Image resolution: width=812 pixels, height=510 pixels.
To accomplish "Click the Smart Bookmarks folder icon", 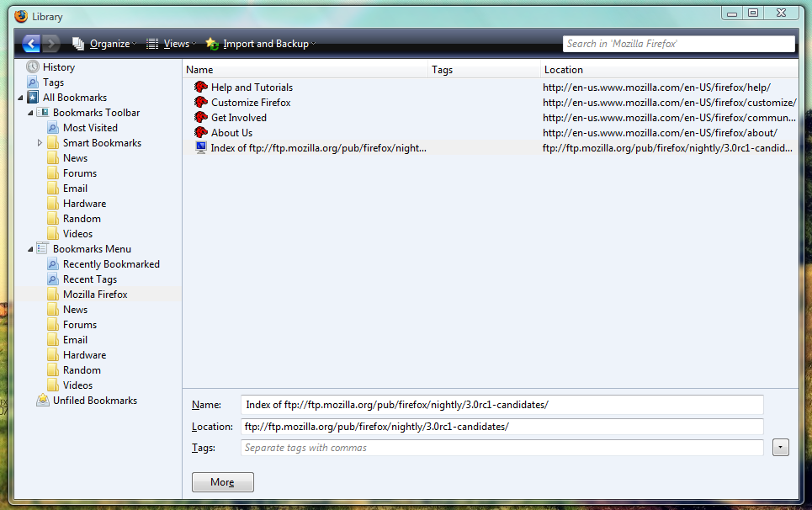I will click(x=53, y=143).
